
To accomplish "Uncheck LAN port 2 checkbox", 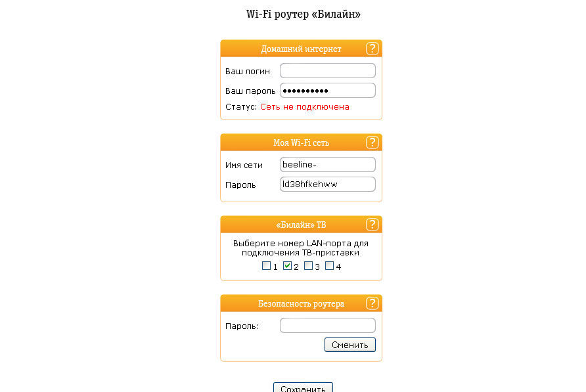I will (x=289, y=266).
